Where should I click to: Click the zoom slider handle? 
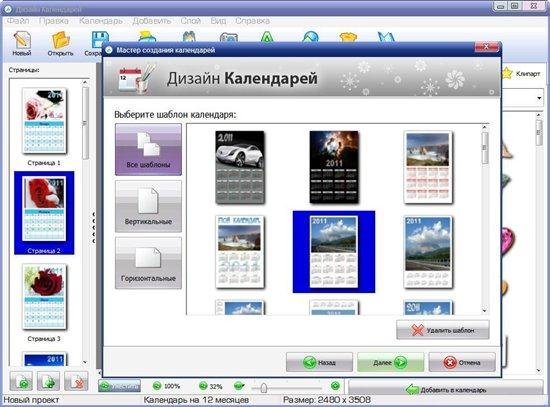pos(264,387)
